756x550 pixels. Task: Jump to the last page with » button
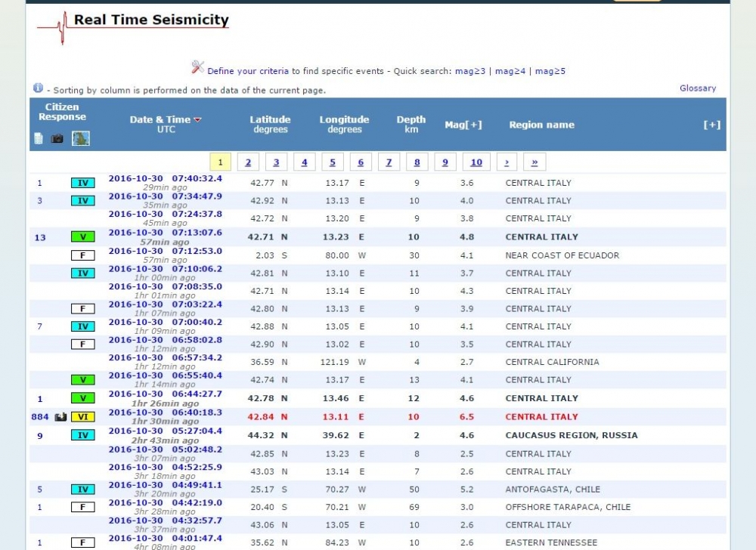pyautogui.click(x=534, y=162)
